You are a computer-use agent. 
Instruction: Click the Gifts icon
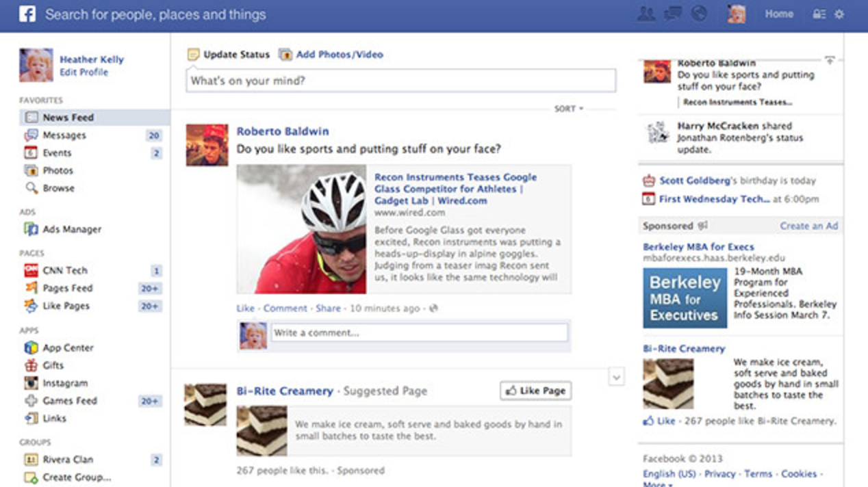click(31, 365)
